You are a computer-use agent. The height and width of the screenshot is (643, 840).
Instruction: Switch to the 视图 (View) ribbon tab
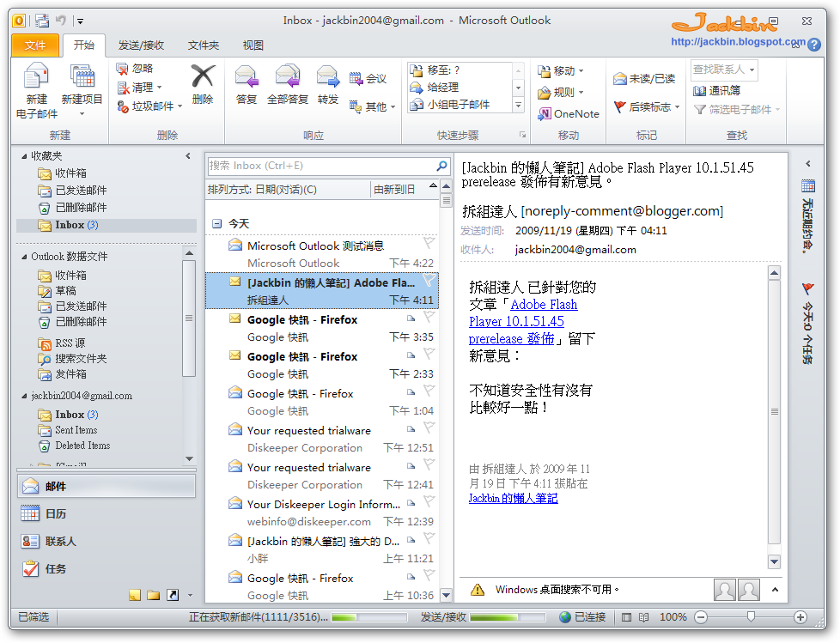[x=253, y=45]
